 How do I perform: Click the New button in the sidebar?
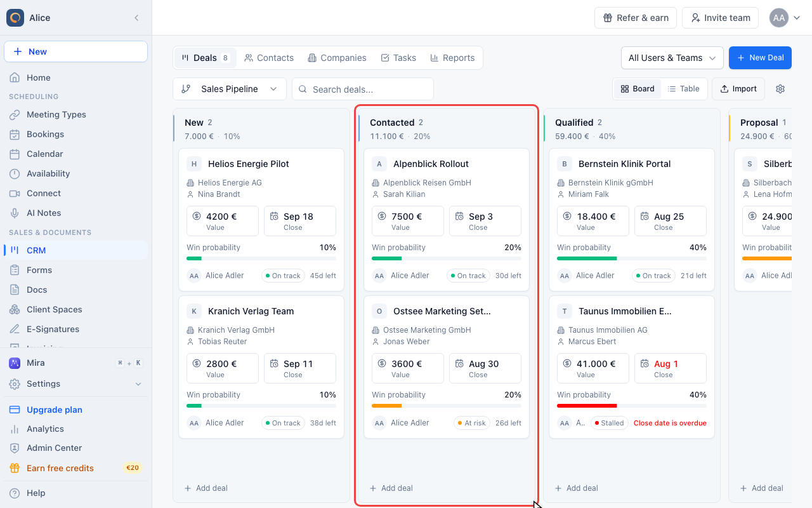coord(75,51)
